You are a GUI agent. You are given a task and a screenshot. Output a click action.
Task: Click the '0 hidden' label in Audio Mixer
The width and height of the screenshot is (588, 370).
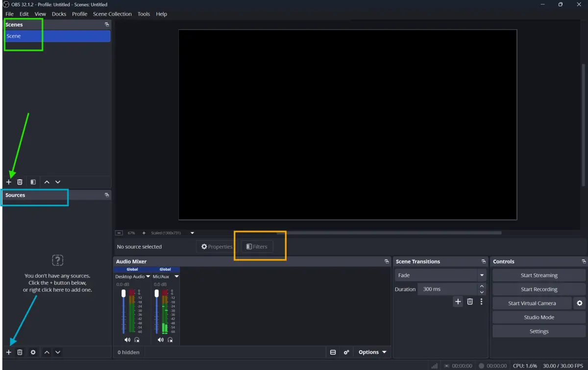128,352
